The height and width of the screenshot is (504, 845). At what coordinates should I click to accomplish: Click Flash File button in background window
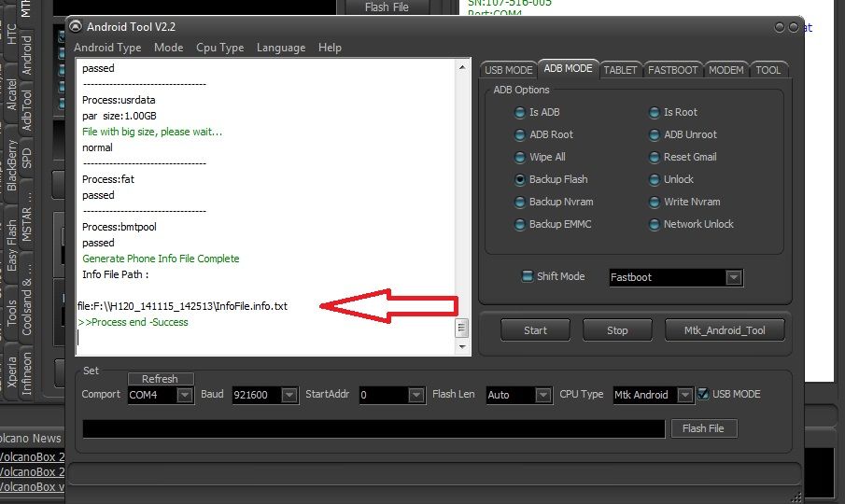387,7
